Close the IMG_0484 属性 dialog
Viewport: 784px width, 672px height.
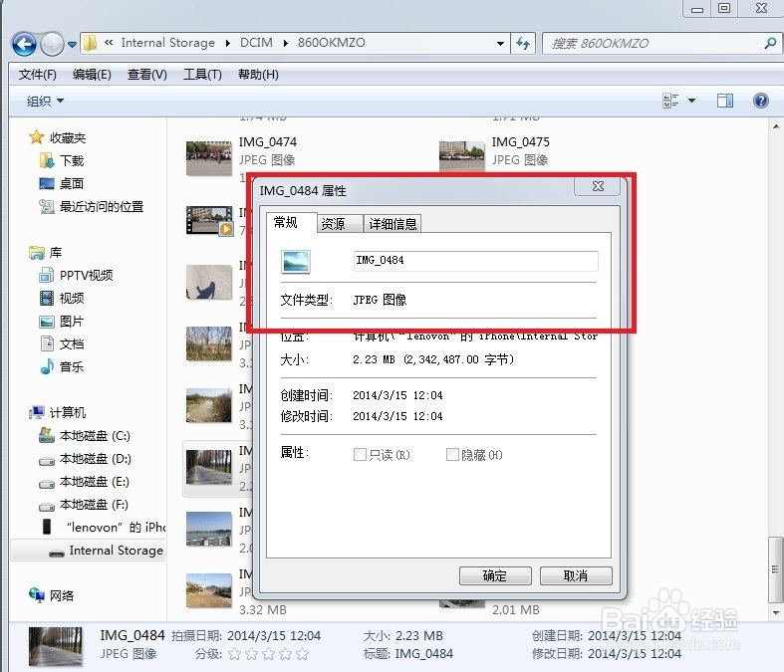(x=598, y=186)
